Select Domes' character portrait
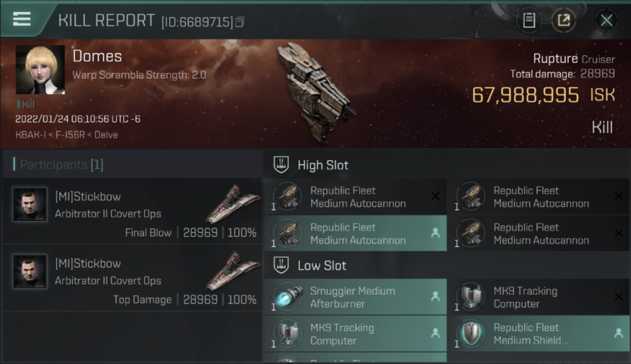This screenshot has width=631, height=364. [40, 70]
